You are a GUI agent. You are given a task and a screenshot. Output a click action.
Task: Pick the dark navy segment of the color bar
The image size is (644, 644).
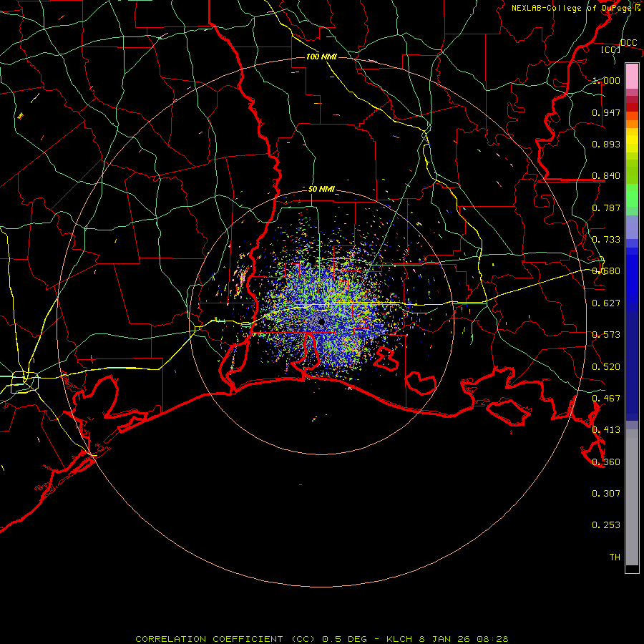[632, 366]
